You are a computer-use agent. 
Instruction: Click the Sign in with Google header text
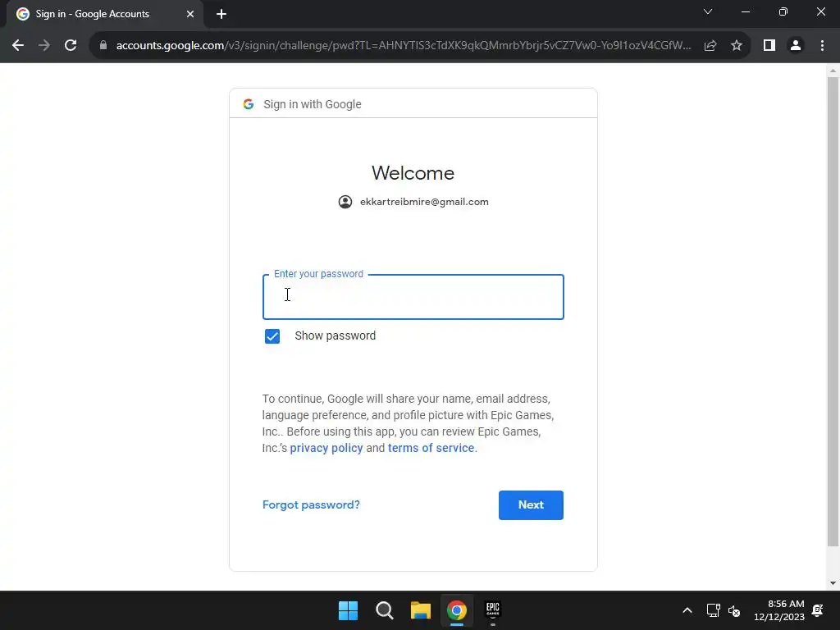313,104
